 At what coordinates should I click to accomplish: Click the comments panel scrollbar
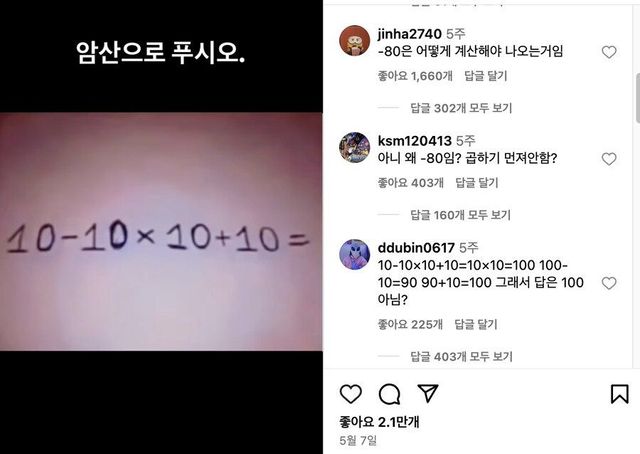point(638,98)
